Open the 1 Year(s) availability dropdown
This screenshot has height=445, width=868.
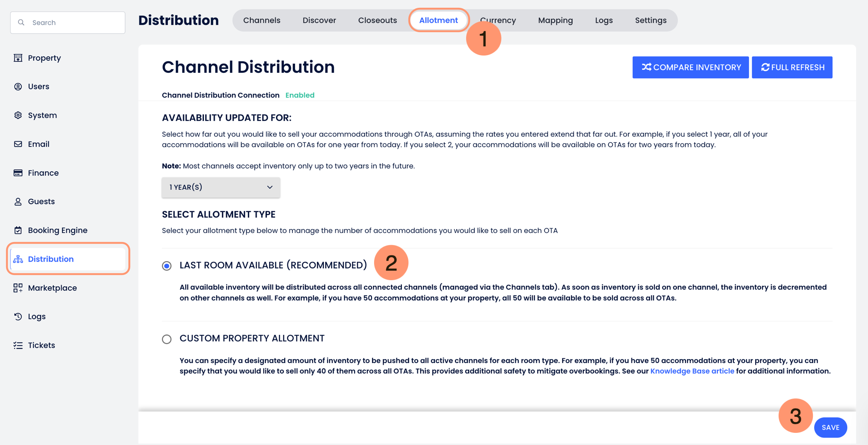pyautogui.click(x=220, y=187)
